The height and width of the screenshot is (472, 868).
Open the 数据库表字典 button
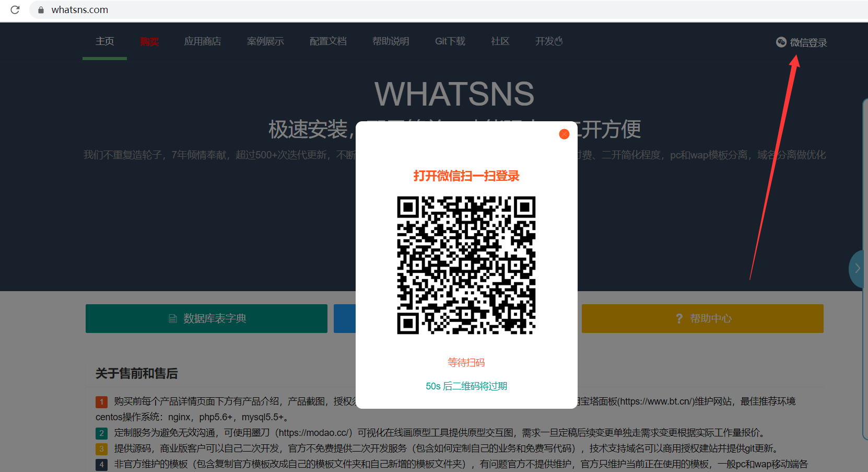[x=206, y=318]
